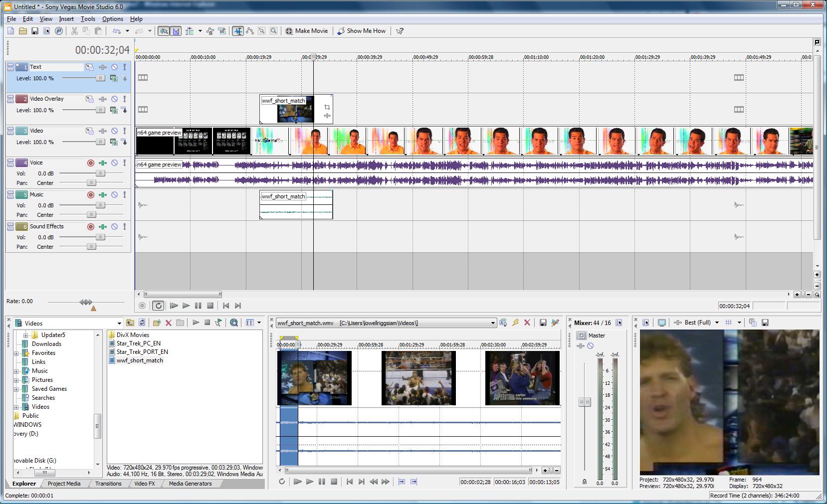Screen dimensions: 827x504
Task: Toggle Lock Envelopes to Events button
Action: 210,31
